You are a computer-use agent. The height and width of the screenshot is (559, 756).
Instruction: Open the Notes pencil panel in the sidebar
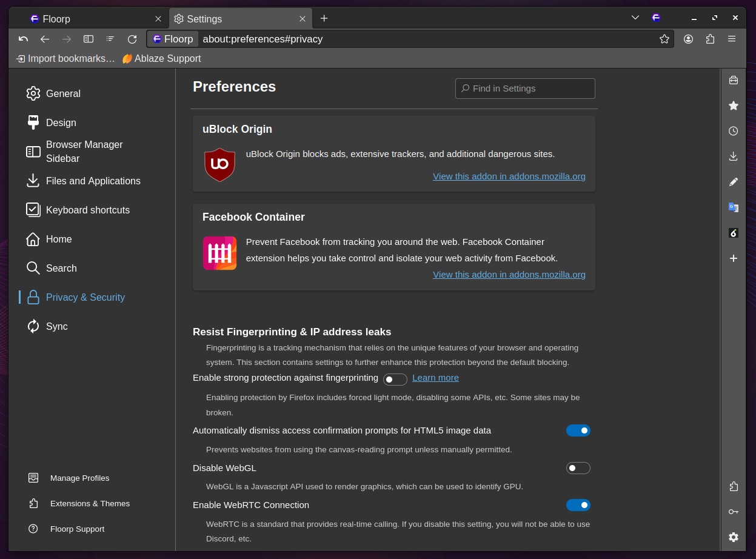733,182
